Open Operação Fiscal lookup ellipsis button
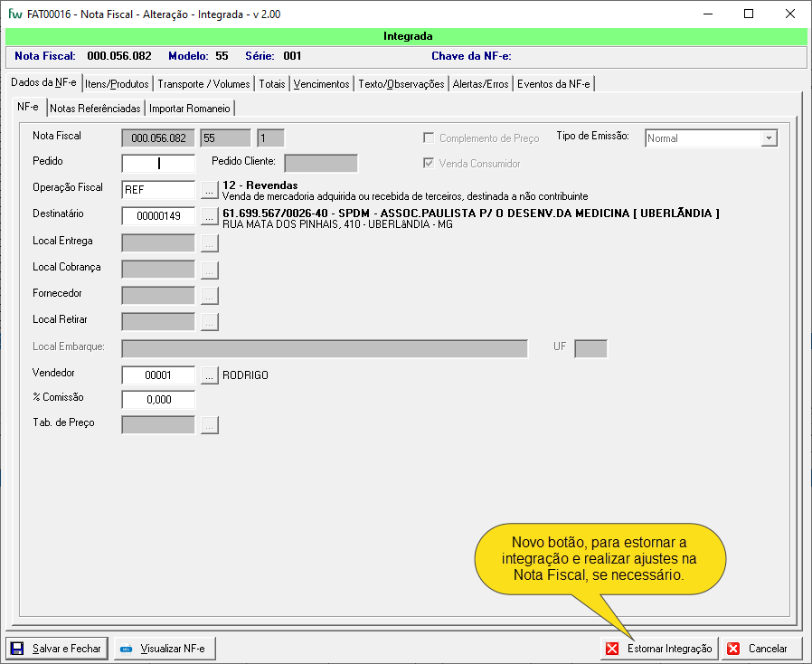 pos(209,190)
